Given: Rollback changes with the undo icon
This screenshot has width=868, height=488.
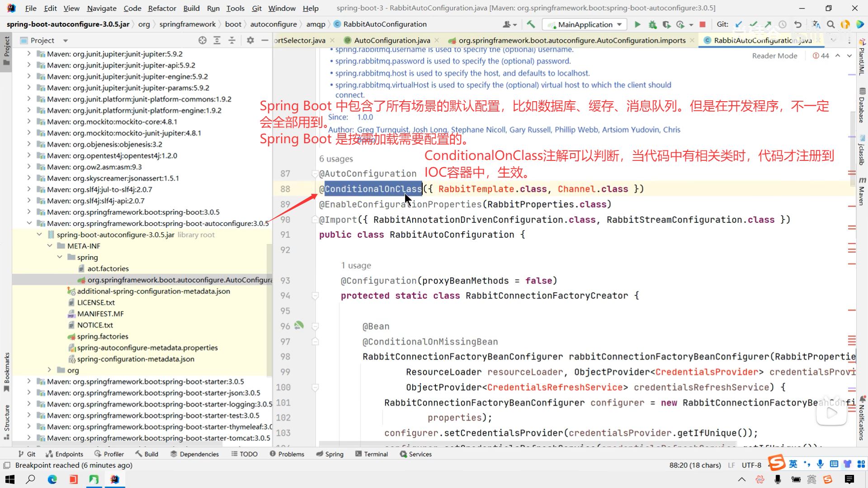Looking at the screenshot, I should [798, 24].
